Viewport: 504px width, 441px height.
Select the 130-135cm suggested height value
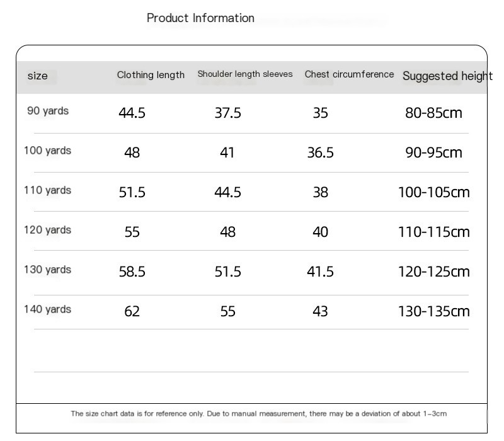point(433,311)
